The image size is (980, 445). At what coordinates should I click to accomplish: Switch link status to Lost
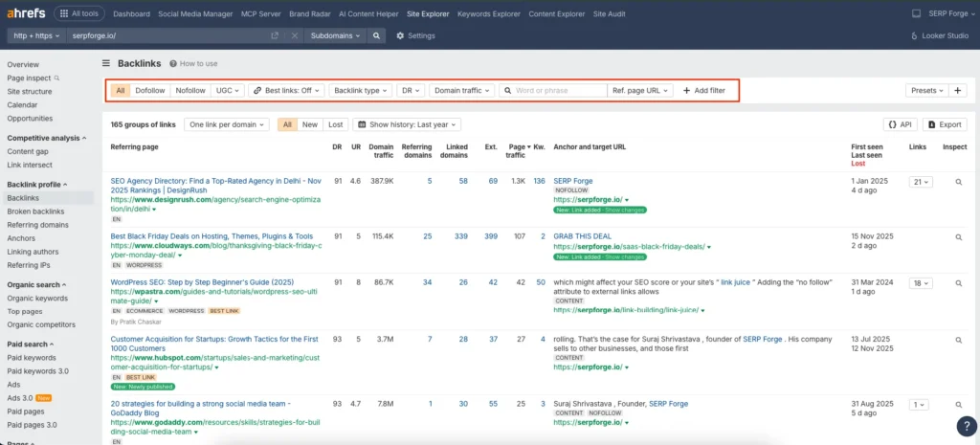tap(335, 124)
